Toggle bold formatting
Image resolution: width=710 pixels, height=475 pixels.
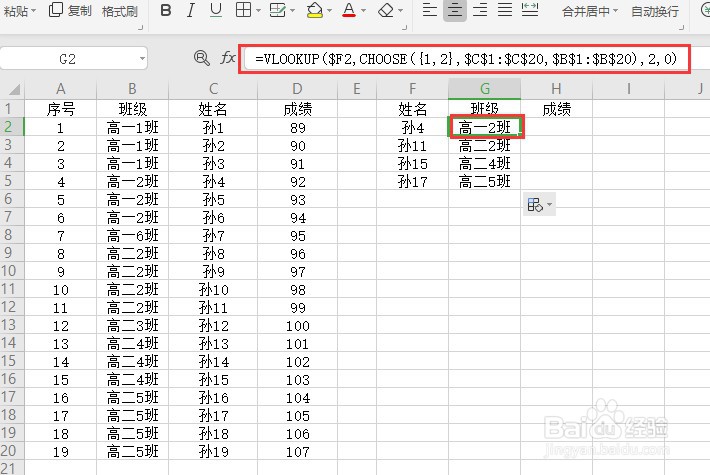click(166, 10)
